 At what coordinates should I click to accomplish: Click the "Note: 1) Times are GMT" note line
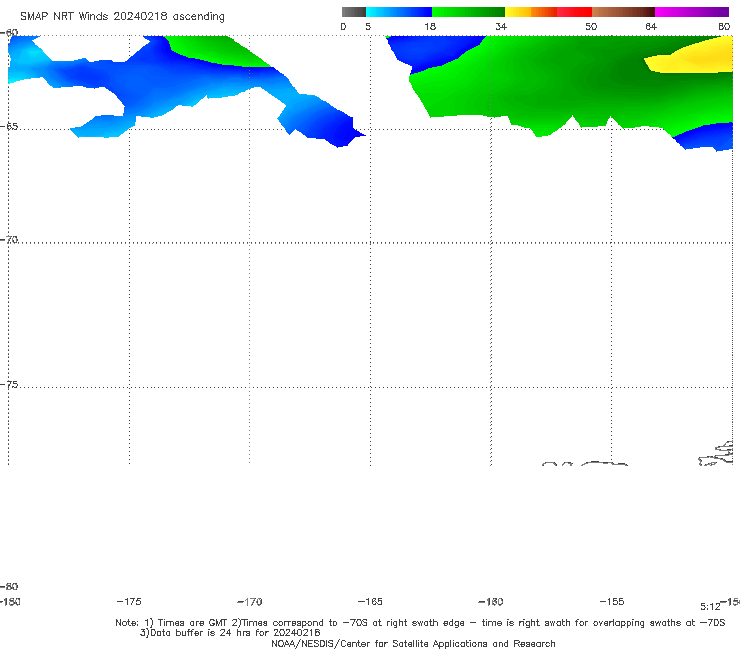(x=420, y=623)
